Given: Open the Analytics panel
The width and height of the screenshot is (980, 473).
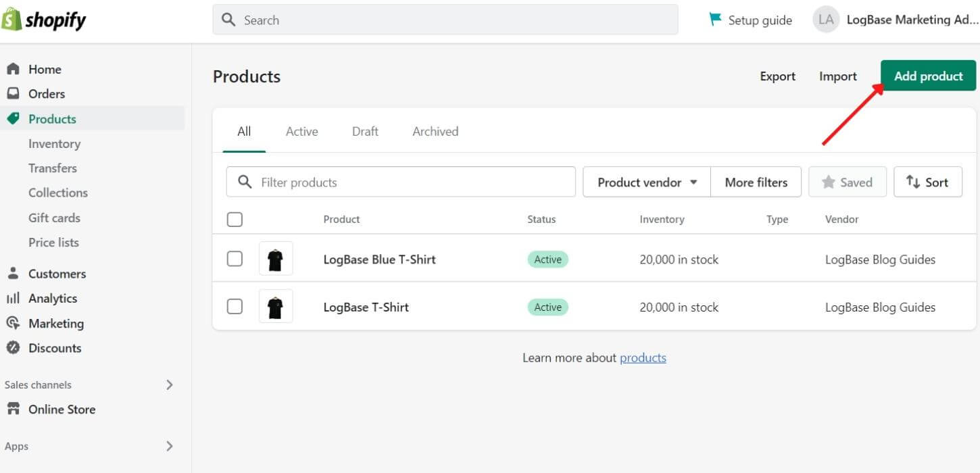Looking at the screenshot, I should coord(51,298).
